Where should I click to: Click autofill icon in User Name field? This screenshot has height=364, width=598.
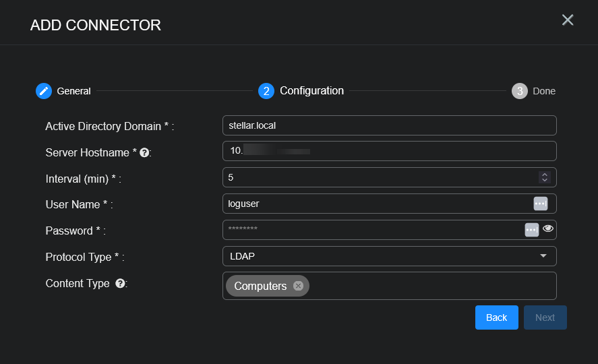pyautogui.click(x=540, y=204)
